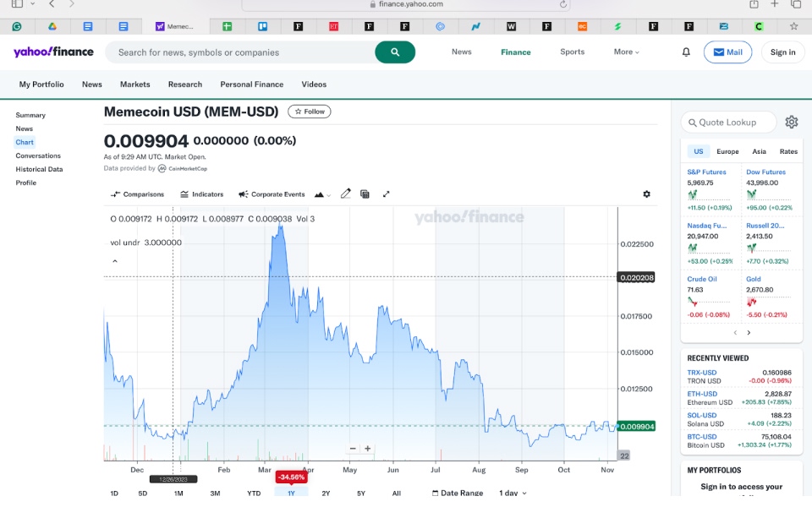Expand chart to full screen

387,194
